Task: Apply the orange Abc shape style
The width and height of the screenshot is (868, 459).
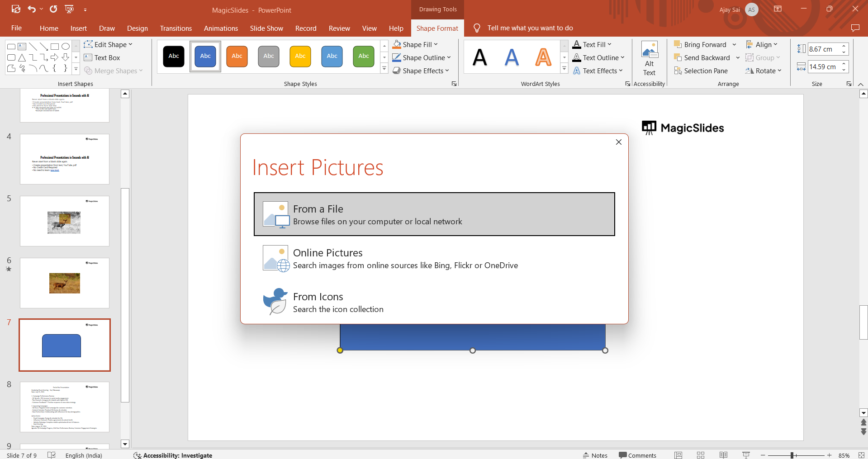Action: point(237,57)
